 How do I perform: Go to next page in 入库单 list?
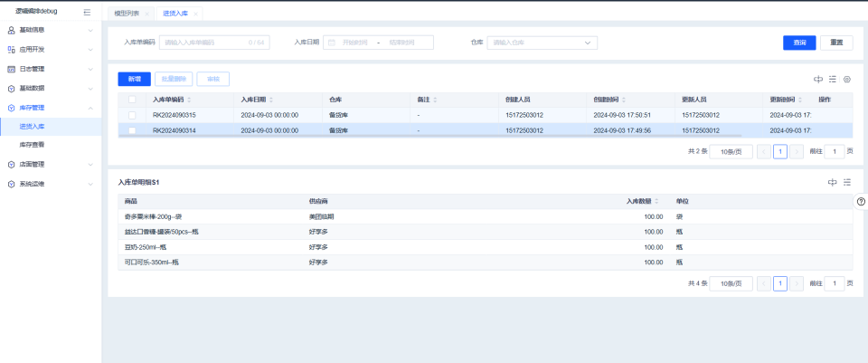coord(797,152)
